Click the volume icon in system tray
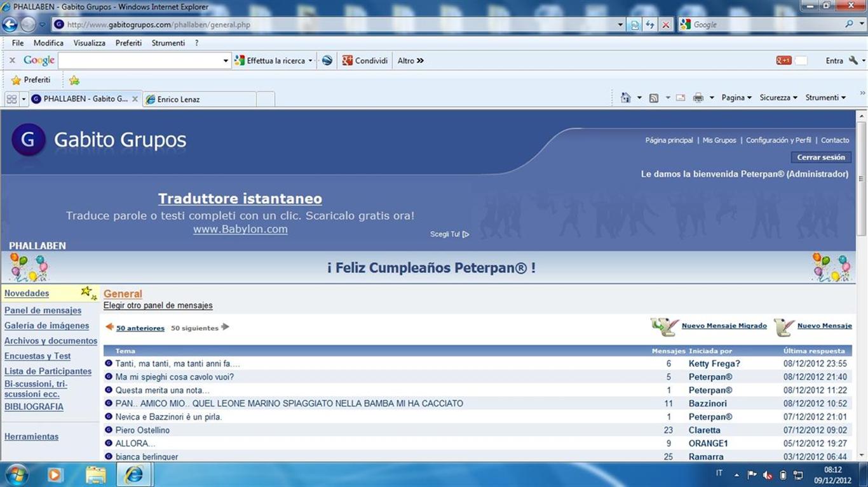 point(768,474)
